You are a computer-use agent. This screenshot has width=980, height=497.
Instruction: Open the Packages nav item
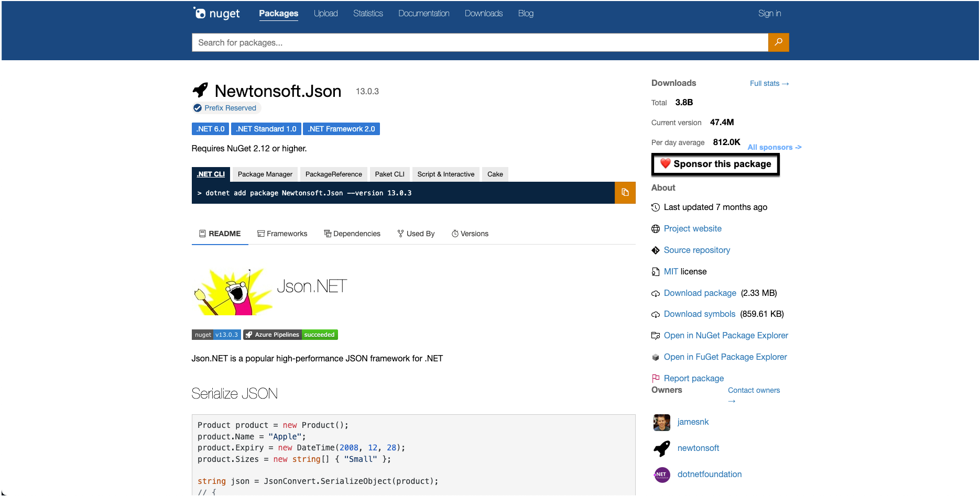coord(279,14)
